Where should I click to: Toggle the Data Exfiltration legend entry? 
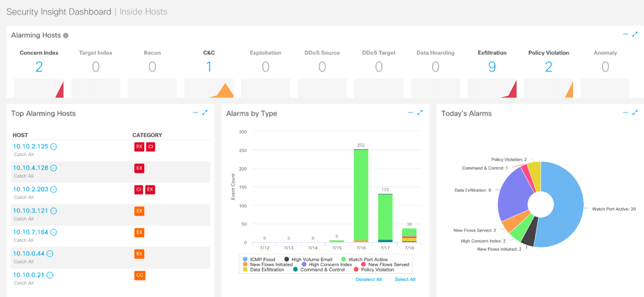point(266,270)
